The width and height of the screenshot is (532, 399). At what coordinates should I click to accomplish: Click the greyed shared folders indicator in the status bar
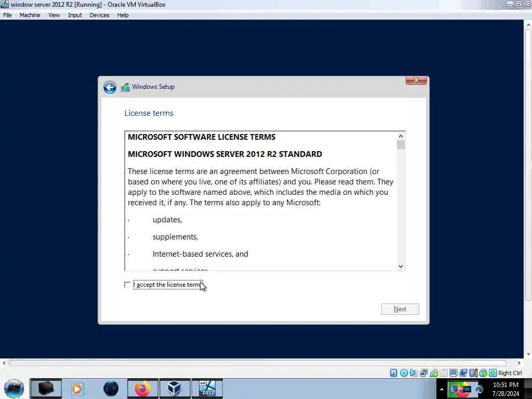[444, 373]
